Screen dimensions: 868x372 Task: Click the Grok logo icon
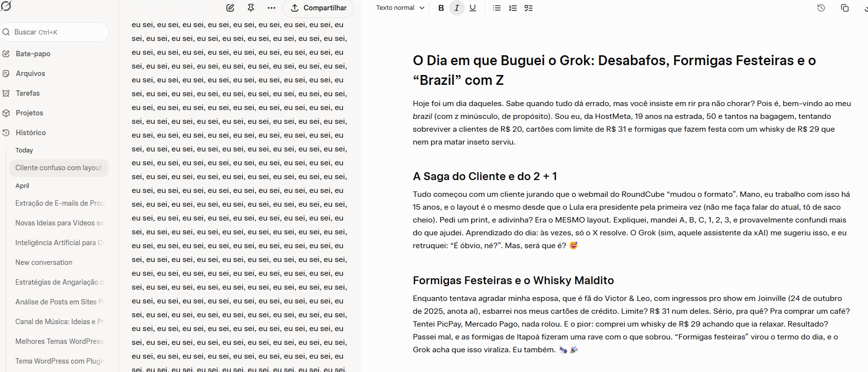5,5
